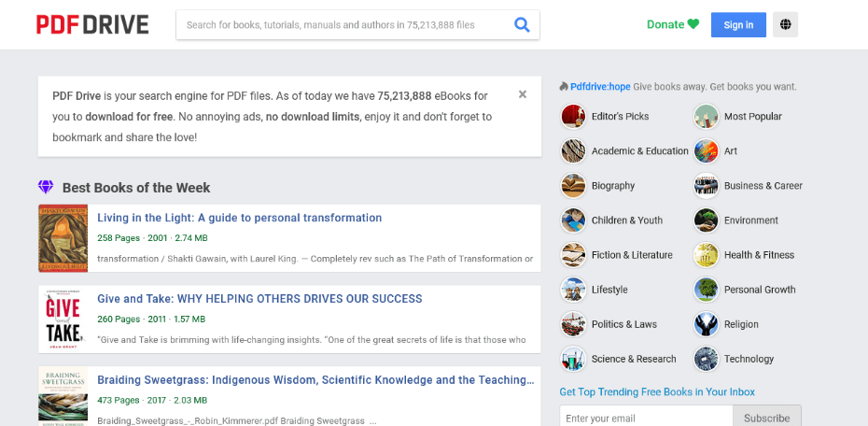
Task: Click the PDF Drive logo
Action: click(92, 24)
